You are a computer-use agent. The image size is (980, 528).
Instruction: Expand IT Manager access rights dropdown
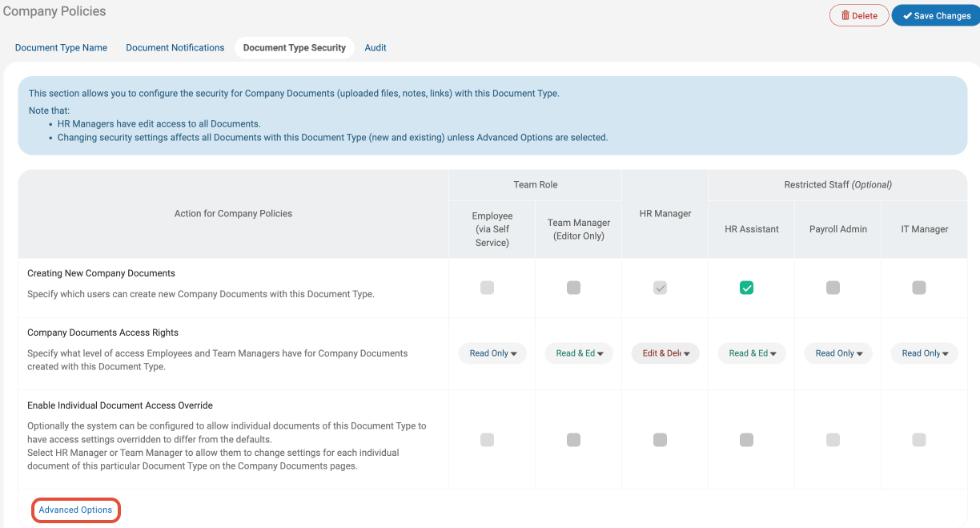pos(925,353)
